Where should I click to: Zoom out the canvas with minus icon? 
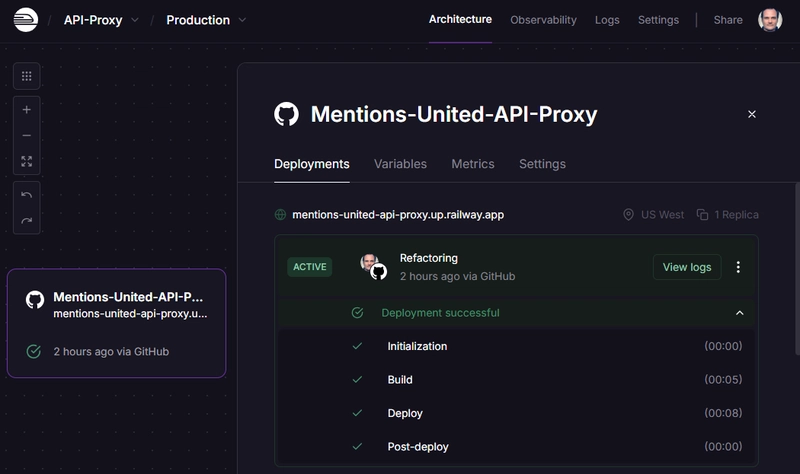27,136
